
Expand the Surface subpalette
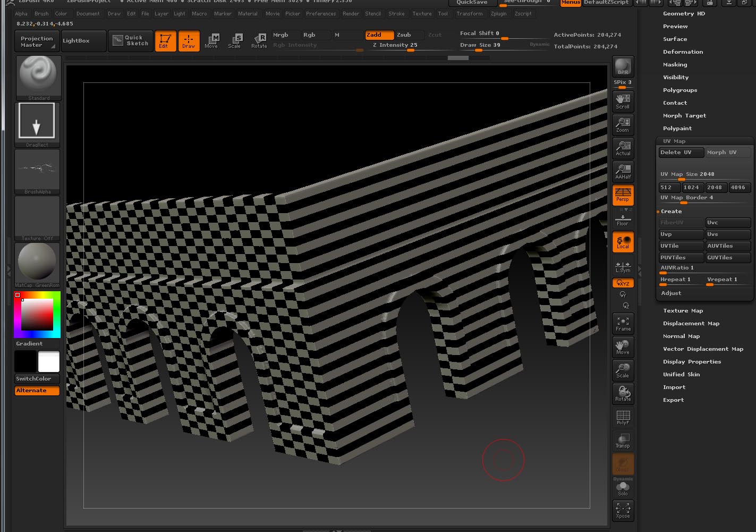675,39
